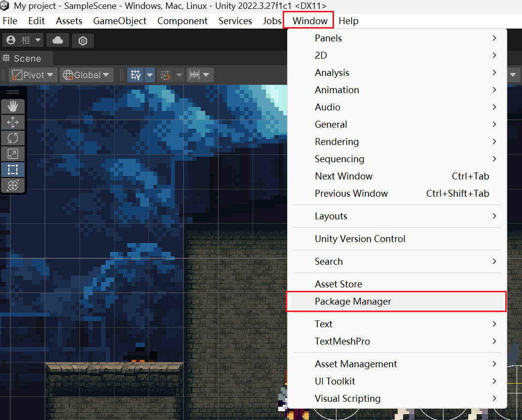This screenshot has height=420, width=522.
Task: Click the cloud services icon
Action: tap(58, 40)
